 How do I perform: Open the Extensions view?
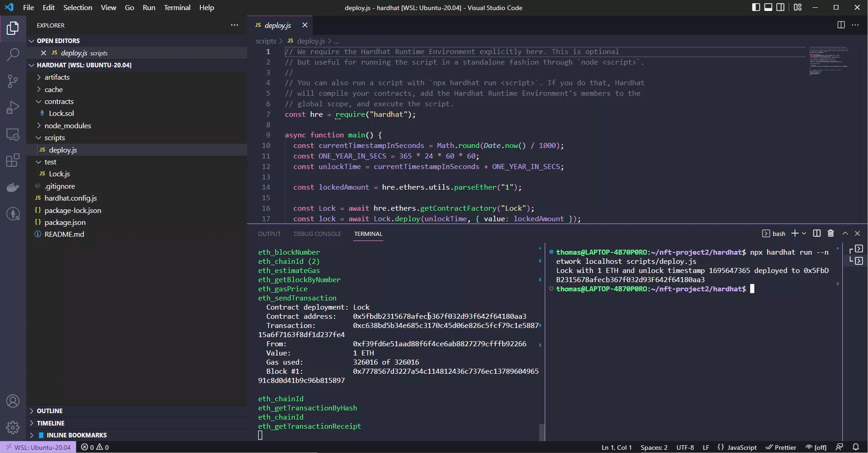click(x=13, y=160)
